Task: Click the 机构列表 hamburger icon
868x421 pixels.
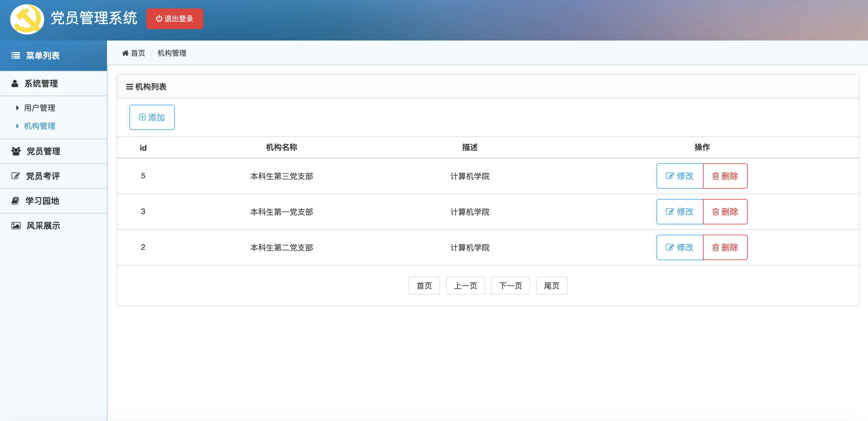Action: point(129,86)
